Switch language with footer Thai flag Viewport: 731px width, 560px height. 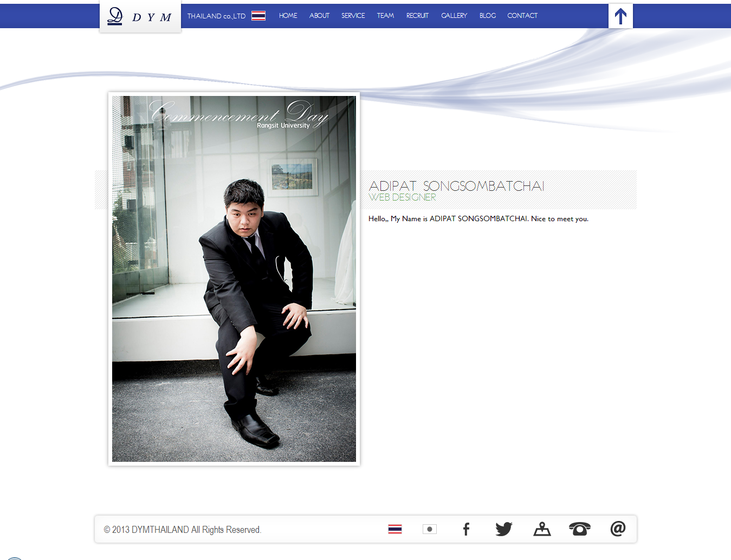point(395,529)
